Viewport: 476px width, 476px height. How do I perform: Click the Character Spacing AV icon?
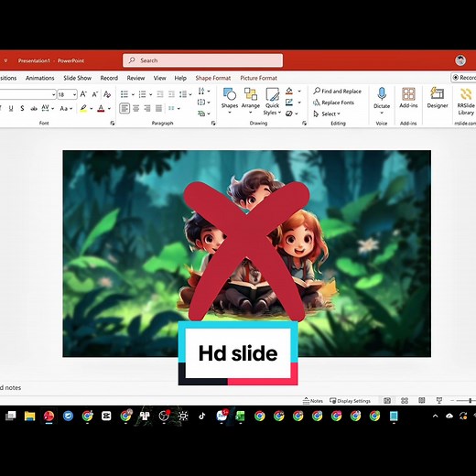click(x=45, y=108)
